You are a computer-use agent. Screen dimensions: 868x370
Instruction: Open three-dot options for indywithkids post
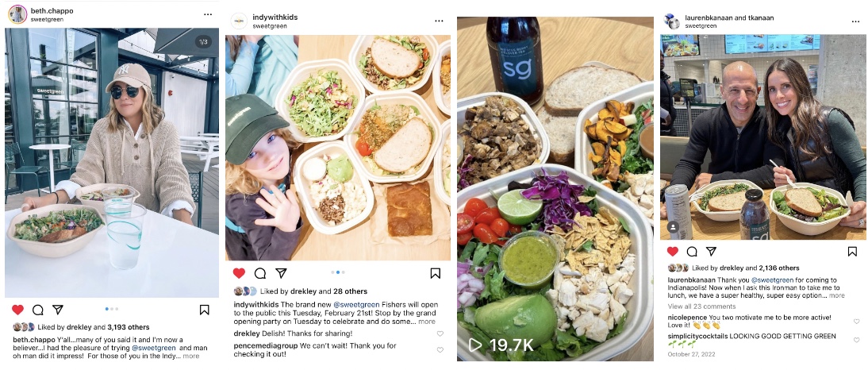pyautogui.click(x=439, y=21)
